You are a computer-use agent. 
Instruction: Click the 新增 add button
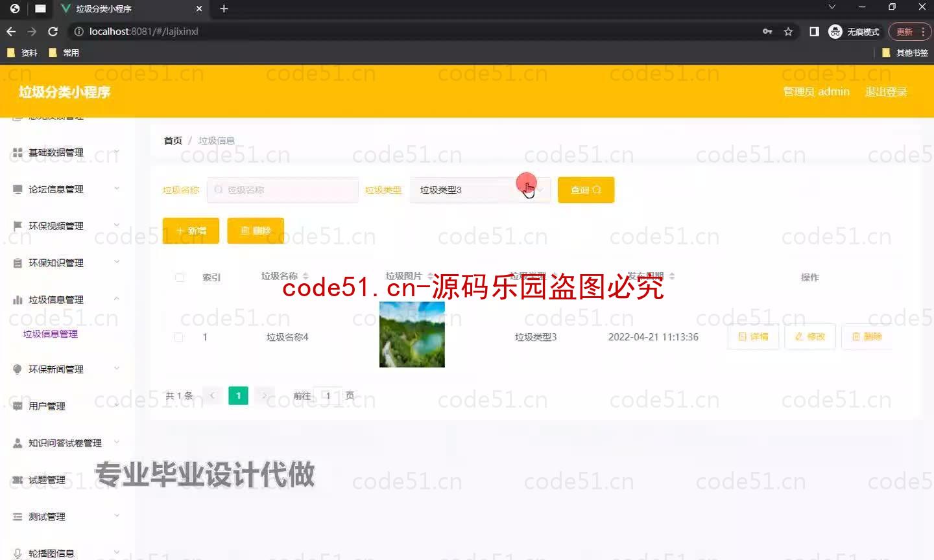coord(191,231)
